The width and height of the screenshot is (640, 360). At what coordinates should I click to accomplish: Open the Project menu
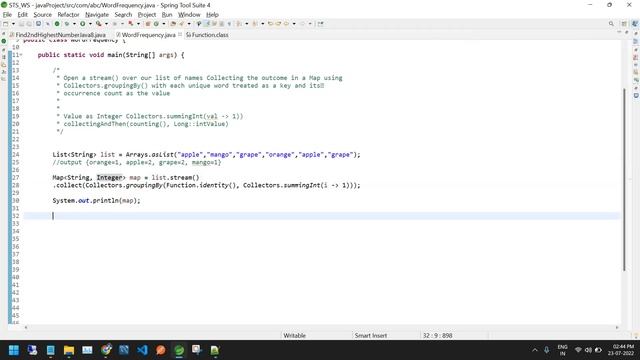pyautogui.click(x=147, y=14)
